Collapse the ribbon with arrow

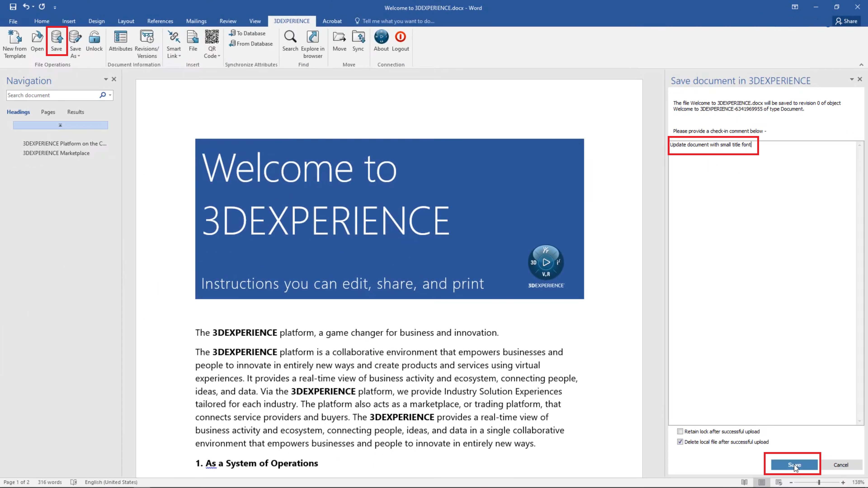coord(861,65)
